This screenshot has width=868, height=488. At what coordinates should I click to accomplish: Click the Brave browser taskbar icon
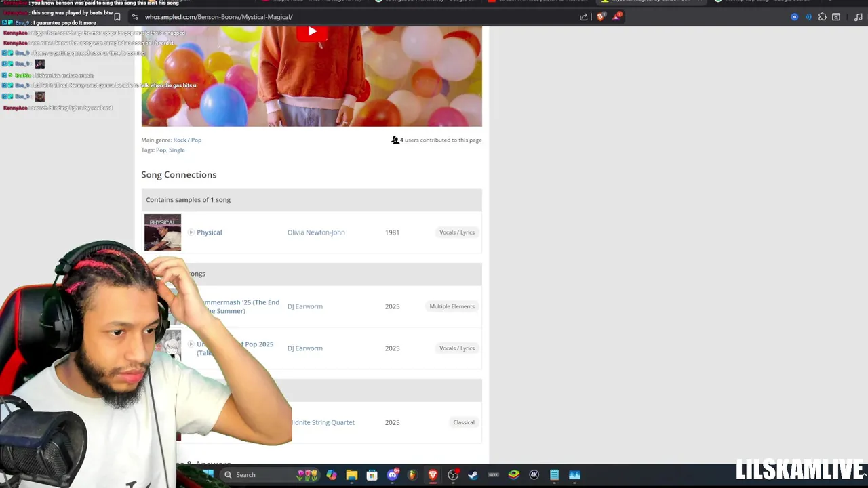[x=433, y=475]
